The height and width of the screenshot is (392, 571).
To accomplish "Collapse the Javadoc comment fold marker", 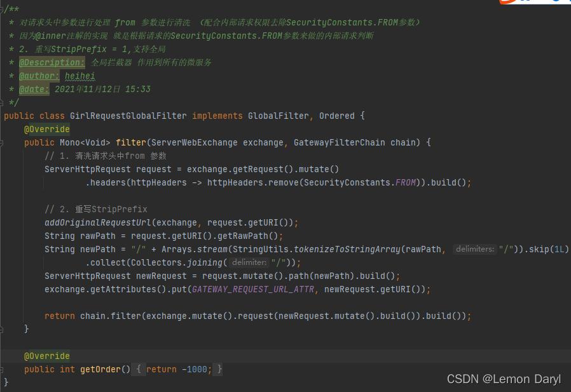I will [1, 10].
